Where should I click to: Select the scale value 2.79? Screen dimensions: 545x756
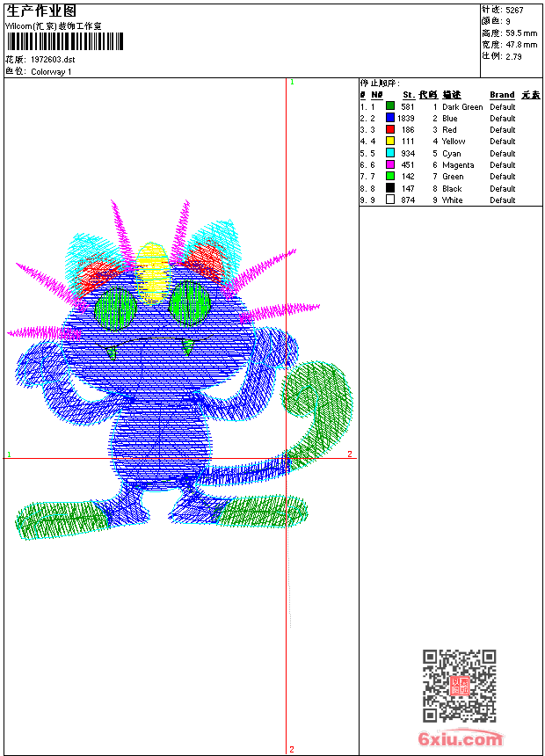513,56
